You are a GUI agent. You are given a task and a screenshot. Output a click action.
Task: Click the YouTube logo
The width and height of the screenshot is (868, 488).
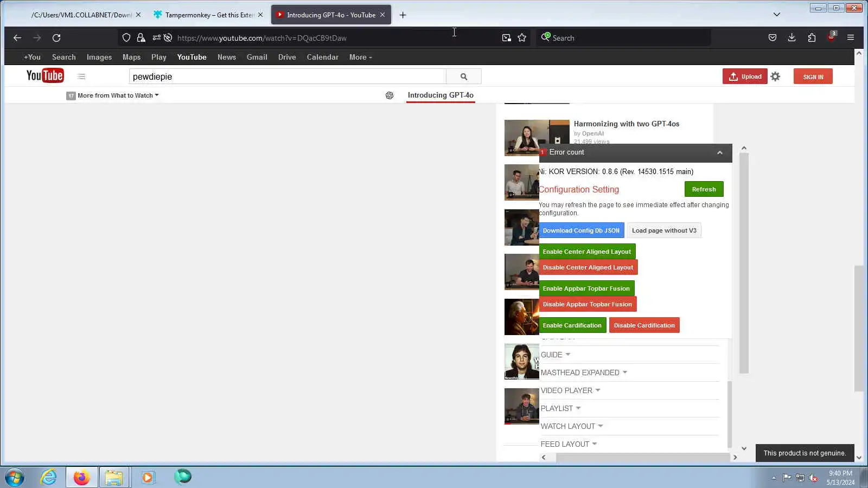(x=45, y=76)
